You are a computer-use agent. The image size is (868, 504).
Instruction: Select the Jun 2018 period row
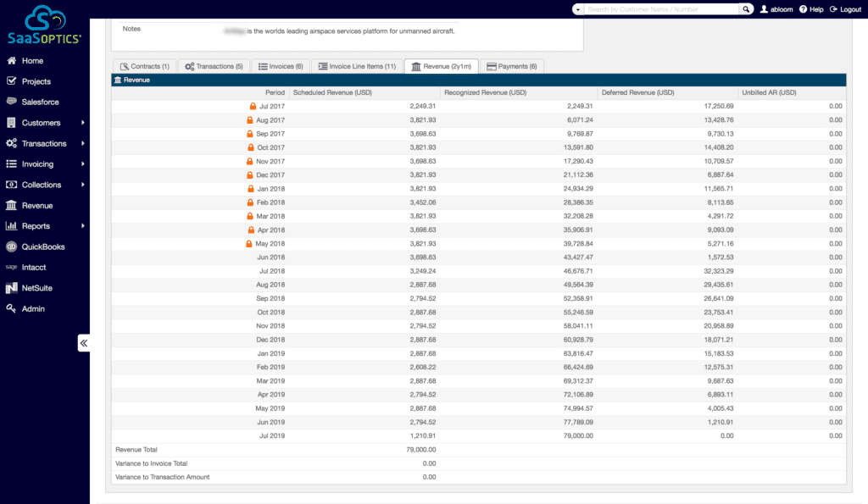pyautogui.click(x=479, y=258)
